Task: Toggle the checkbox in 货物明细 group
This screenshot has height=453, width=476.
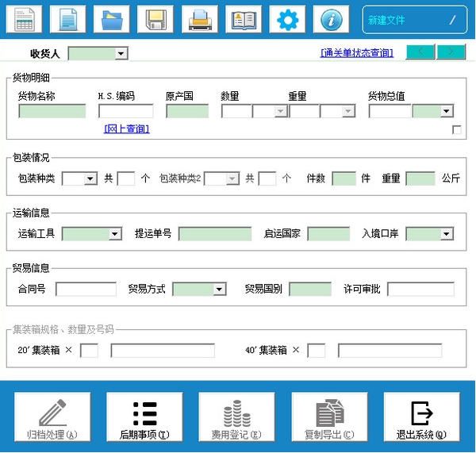Action: [457, 129]
